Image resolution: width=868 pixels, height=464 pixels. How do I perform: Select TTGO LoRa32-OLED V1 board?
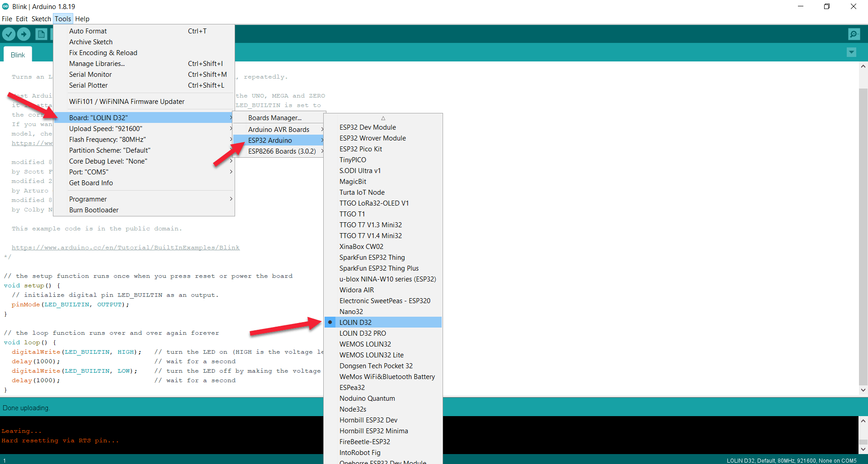tap(383, 203)
